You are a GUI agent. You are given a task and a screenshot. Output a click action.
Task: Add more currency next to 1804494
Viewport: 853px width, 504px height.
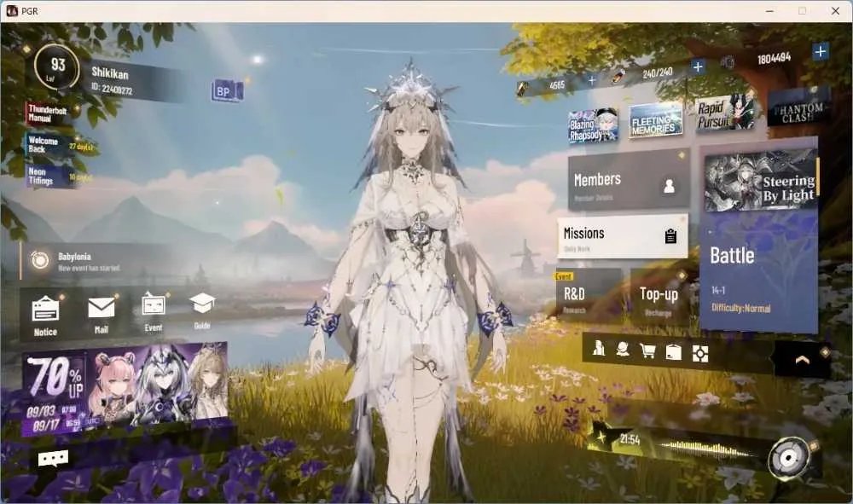coord(821,52)
